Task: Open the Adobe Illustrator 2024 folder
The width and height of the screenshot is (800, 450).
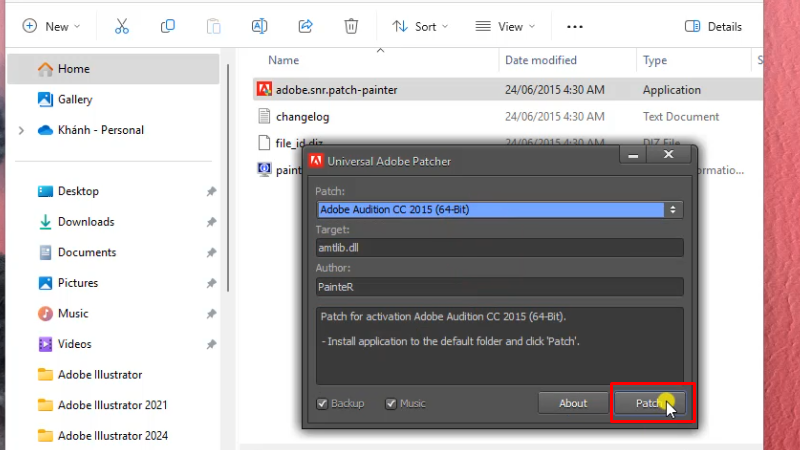Action: click(113, 436)
